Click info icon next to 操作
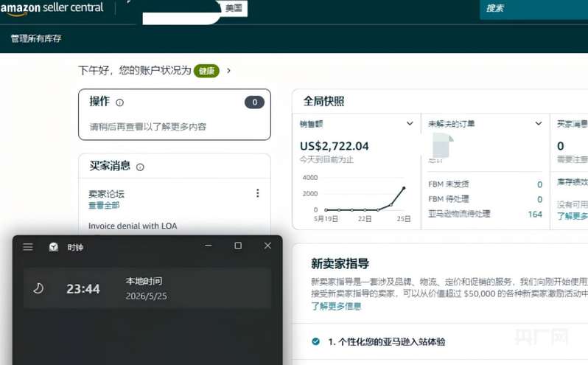The width and height of the screenshot is (588, 365). [x=119, y=102]
